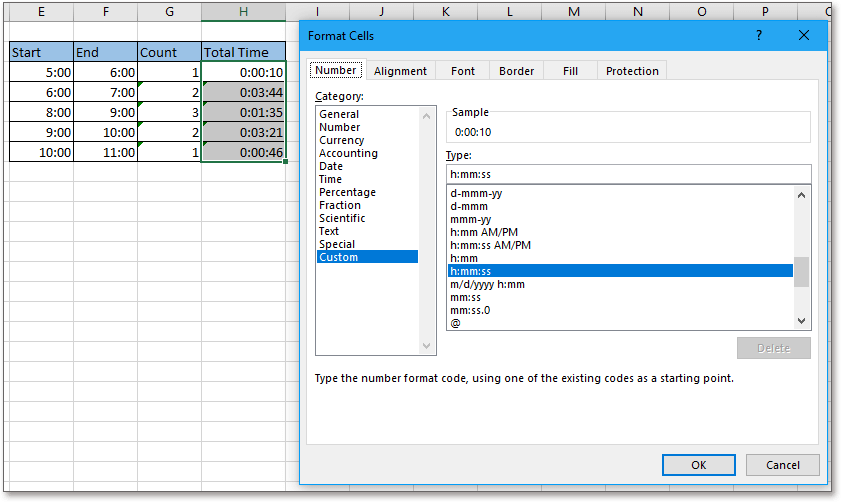The height and width of the screenshot is (502, 841).
Task: Close the Format Cells dialog
Action: 804,35
